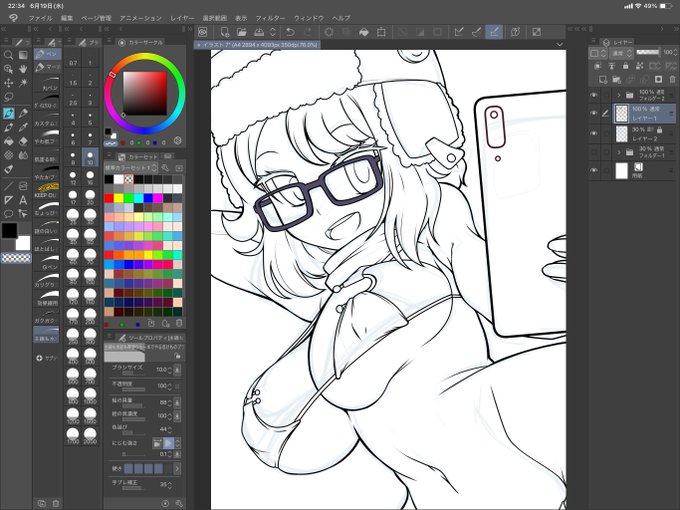Adjust the ブラシサイズ 10.0 stepper
Viewport: 680px width, 510px height.
[x=170, y=370]
